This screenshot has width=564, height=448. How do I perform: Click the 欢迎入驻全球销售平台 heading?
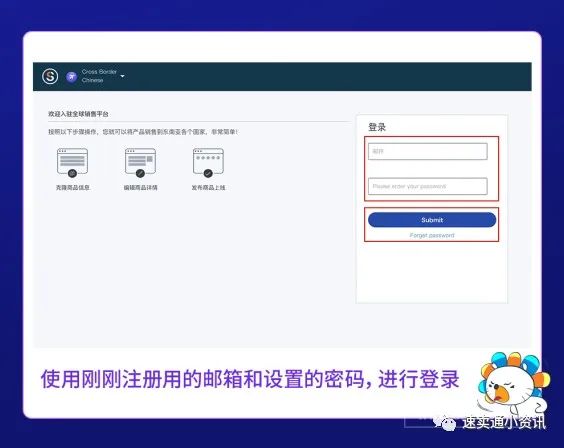point(78,114)
